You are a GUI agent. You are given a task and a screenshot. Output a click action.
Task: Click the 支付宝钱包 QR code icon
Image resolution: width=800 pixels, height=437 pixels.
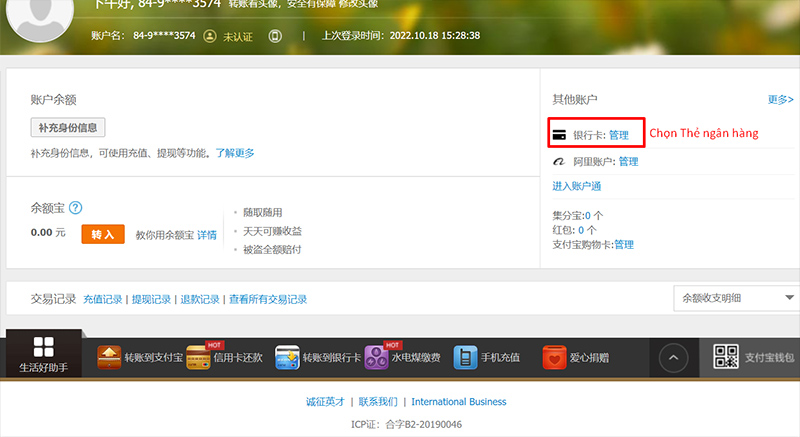pos(726,356)
